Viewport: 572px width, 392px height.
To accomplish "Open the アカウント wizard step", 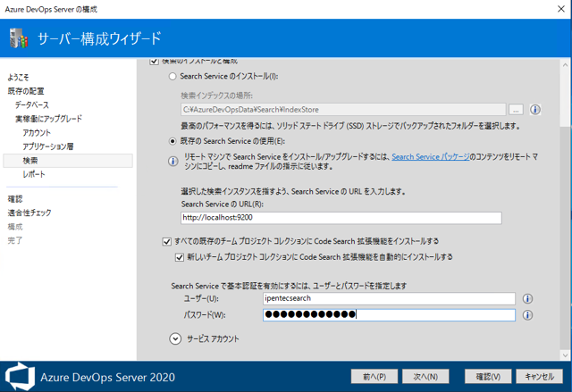I will pos(37,133).
